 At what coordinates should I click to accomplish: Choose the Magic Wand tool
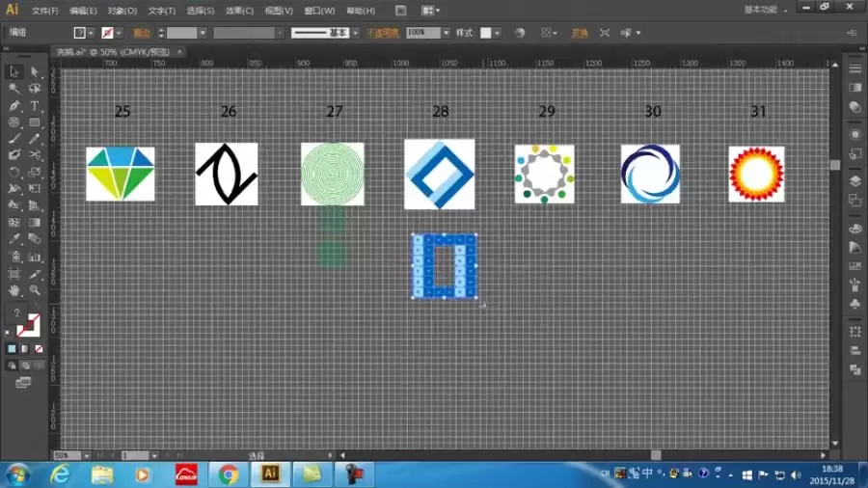pyautogui.click(x=14, y=89)
